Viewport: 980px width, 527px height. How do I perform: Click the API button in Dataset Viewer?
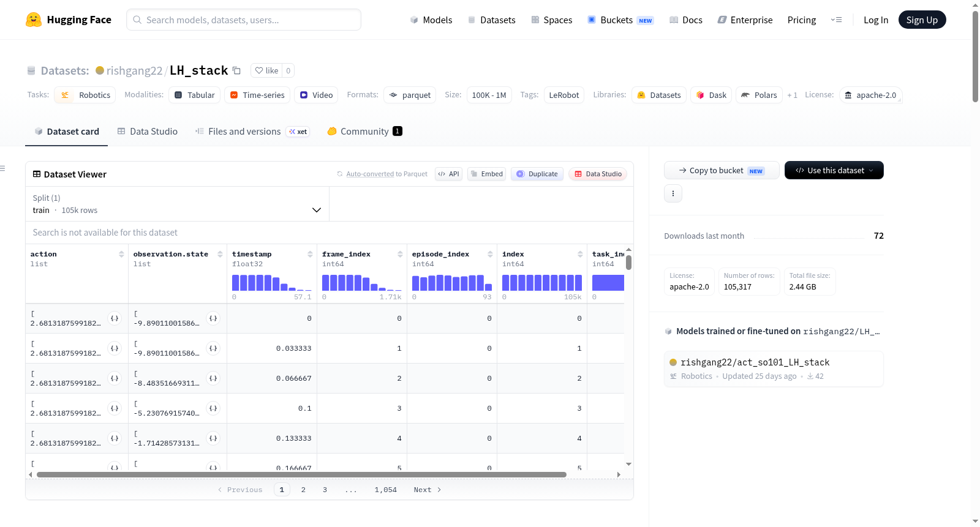[448, 174]
